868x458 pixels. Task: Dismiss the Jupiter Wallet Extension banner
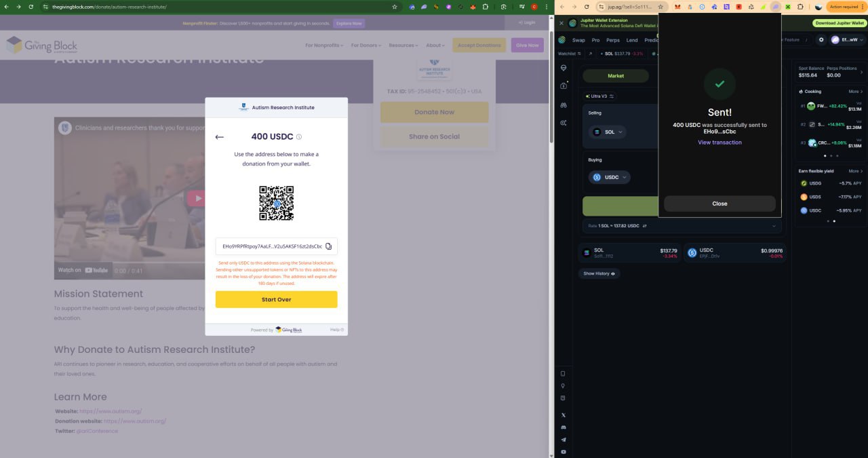pos(561,22)
